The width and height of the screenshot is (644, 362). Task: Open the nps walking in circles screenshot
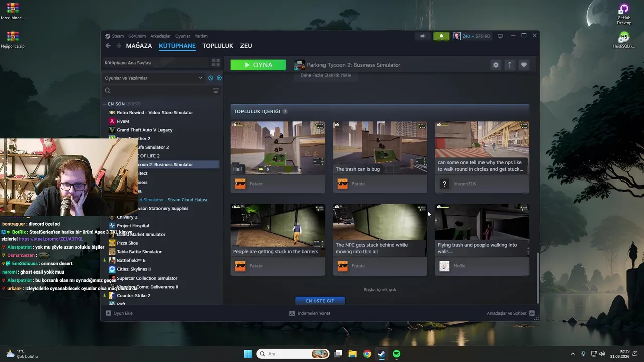[482, 148]
